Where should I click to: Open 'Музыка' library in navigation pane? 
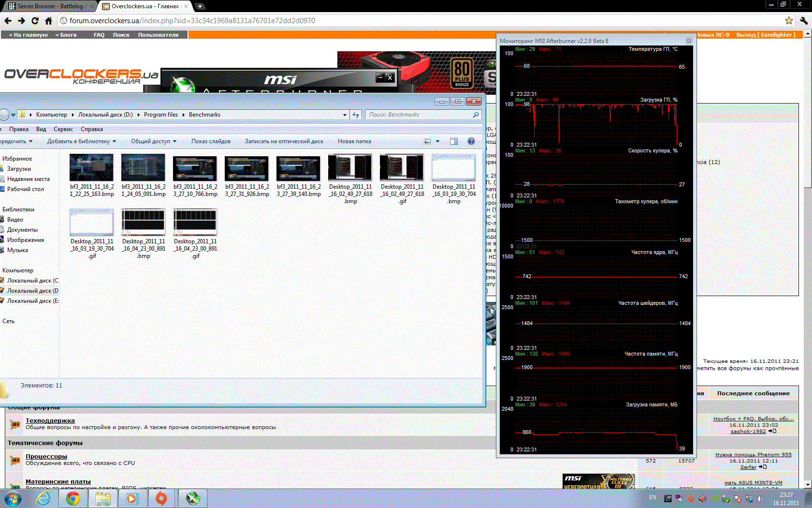pos(17,250)
